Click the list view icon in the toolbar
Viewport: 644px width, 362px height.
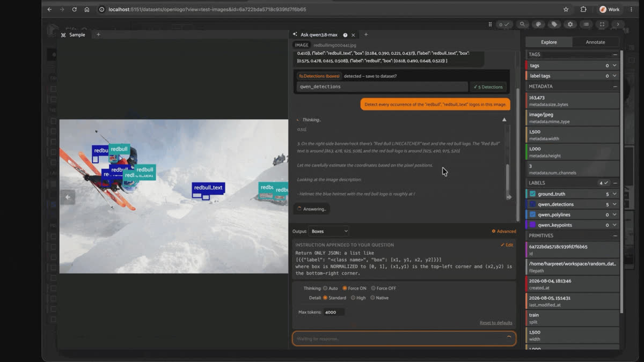coord(586,24)
